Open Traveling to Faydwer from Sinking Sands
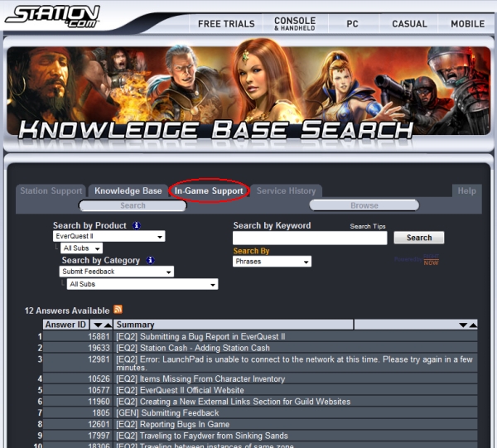The width and height of the screenshot is (497, 448). [202, 436]
